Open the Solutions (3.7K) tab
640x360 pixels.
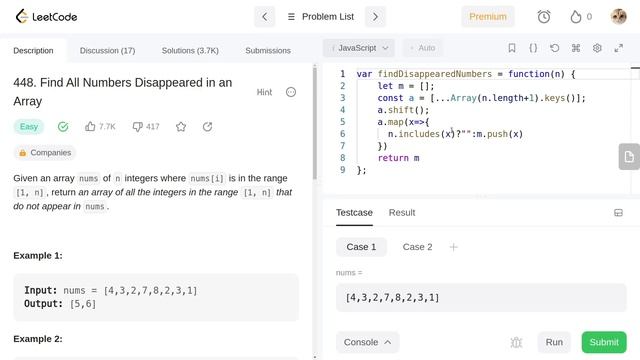[x=190, y=51]
